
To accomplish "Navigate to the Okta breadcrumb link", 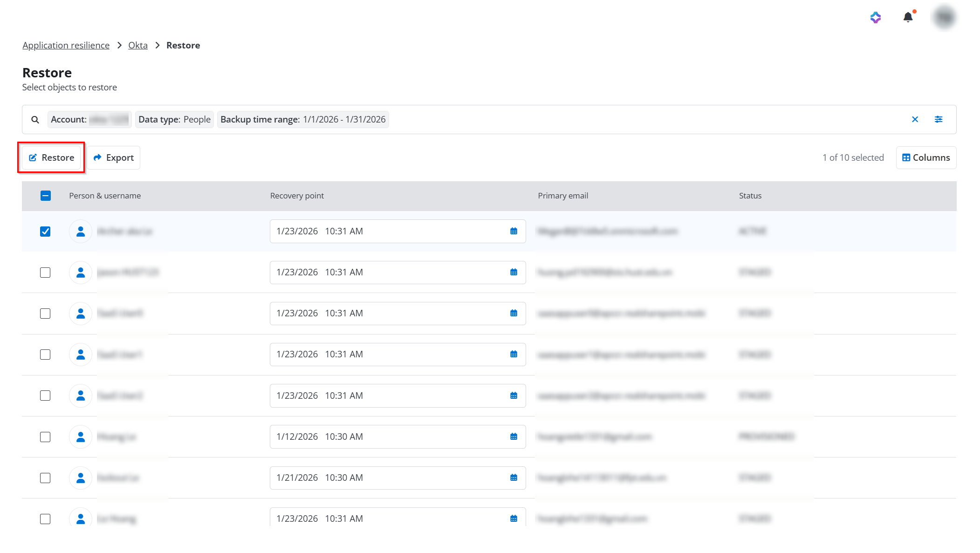I will (137, 45).
